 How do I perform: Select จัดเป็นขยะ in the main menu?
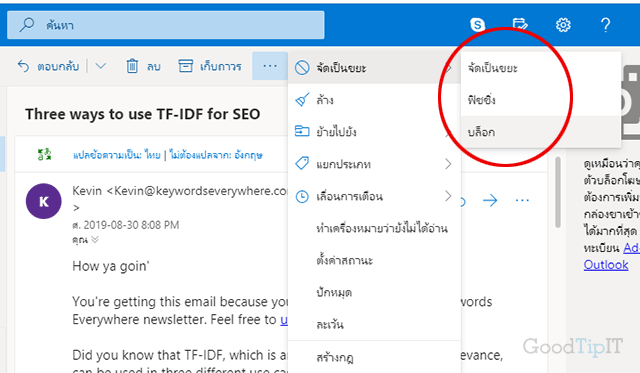point(374,68)
